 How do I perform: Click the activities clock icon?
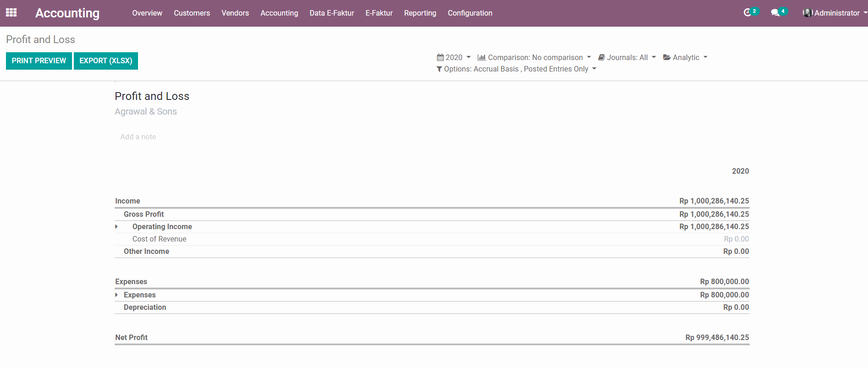pos(747,13)
